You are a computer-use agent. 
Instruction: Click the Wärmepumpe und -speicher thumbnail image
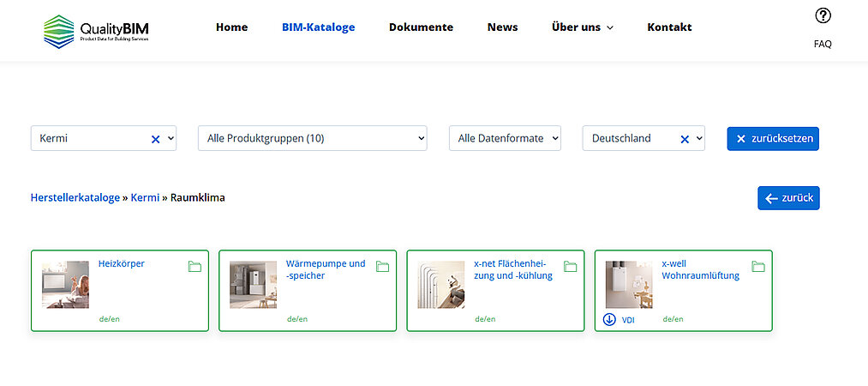pyautogui.click(x=253, y=285)
